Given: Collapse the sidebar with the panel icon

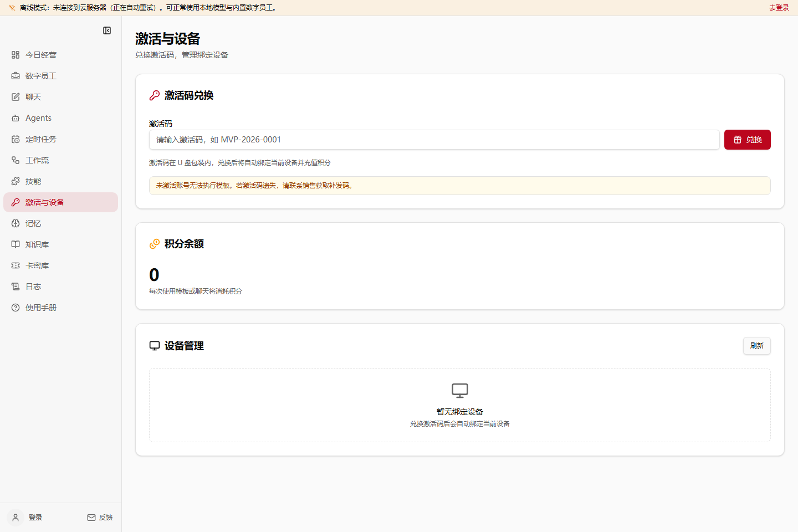Looking at the screenshot, I should coord(107,30).
